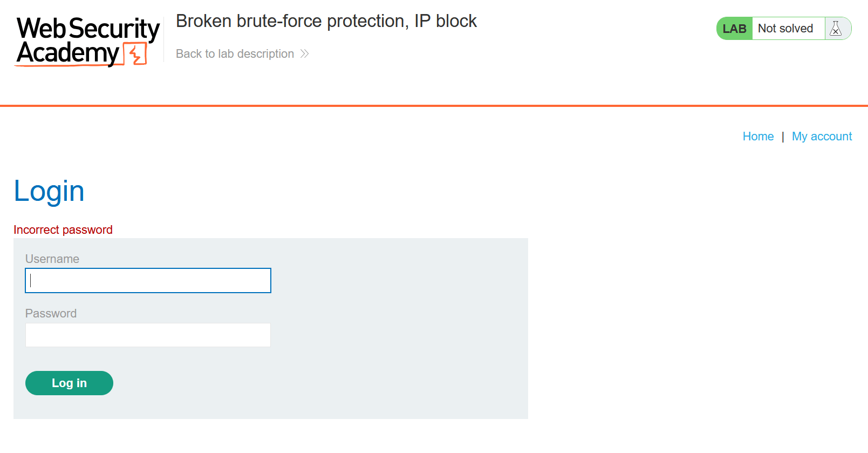Focus the Password input field
The image size is (868, 453).
pyautogui.click(x=148, y=335)
